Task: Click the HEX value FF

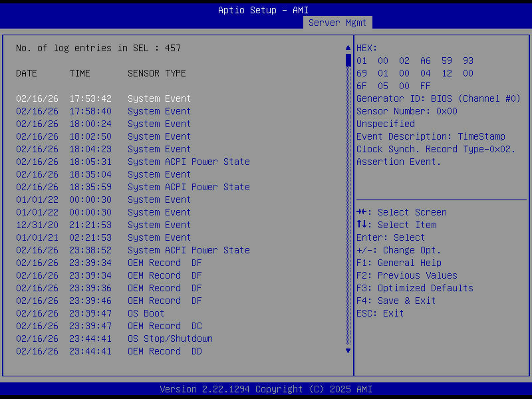Action: [424, 86]
